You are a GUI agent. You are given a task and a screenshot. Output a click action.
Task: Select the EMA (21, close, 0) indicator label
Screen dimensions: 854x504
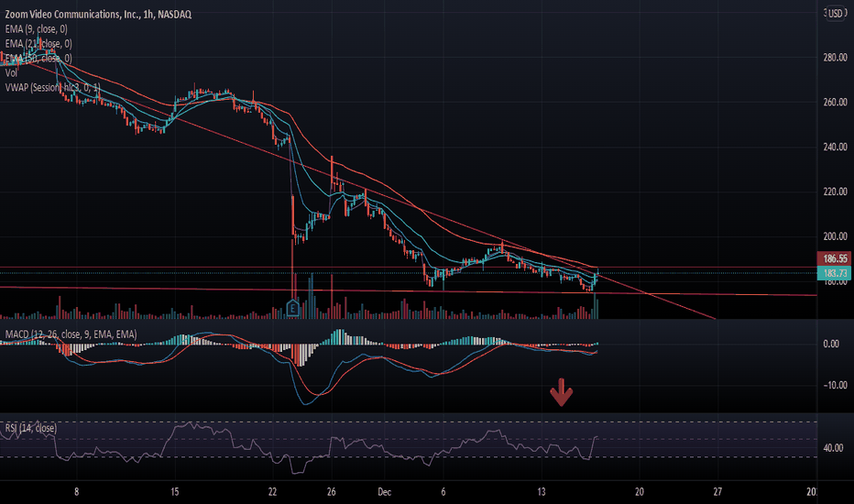(38, 44)
